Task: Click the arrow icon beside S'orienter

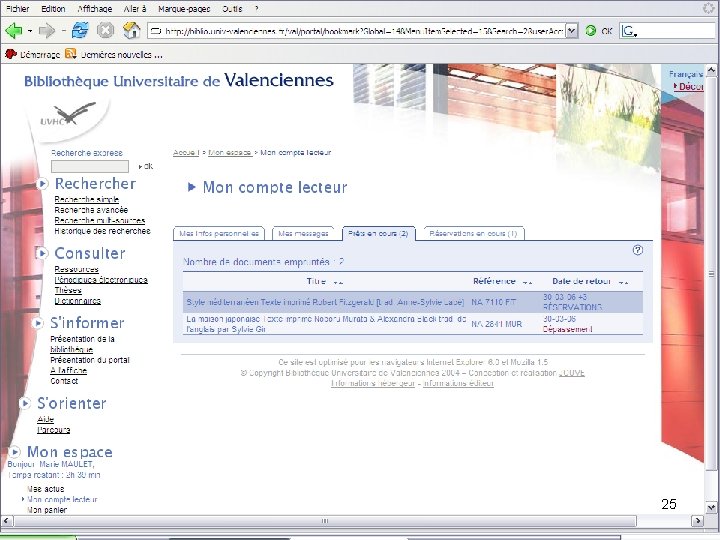Action: [x=25, y=403]
